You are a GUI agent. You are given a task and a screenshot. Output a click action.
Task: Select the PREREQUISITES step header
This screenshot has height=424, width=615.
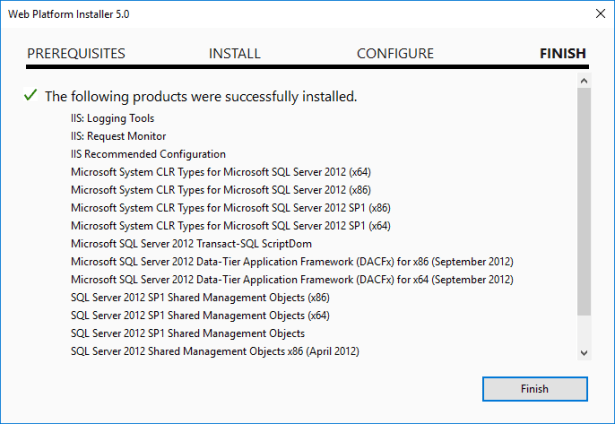[x=76, y=53]
